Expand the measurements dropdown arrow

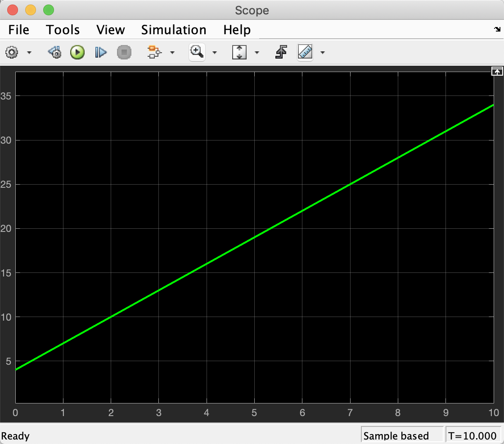(x=323, y=52)
